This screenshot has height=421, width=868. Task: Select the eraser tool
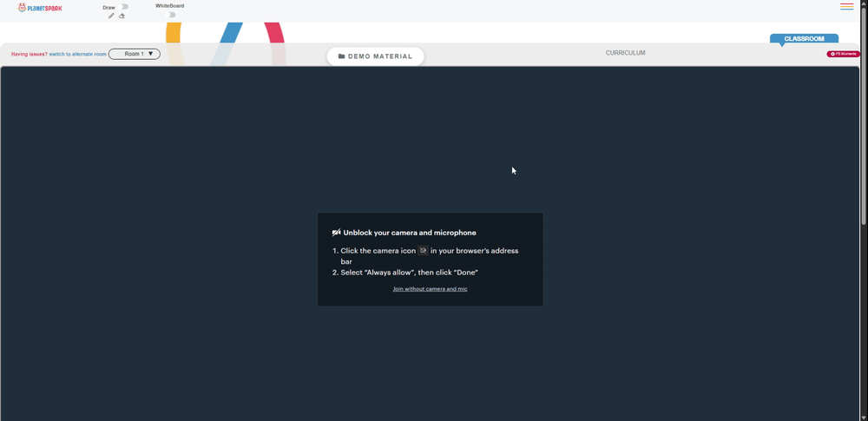coord(122,16)
